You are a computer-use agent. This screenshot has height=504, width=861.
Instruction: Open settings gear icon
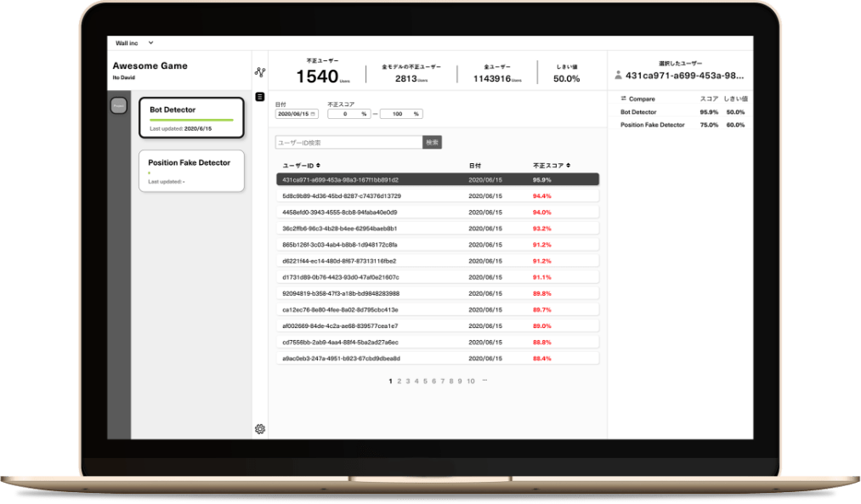(x=260, y=429)
